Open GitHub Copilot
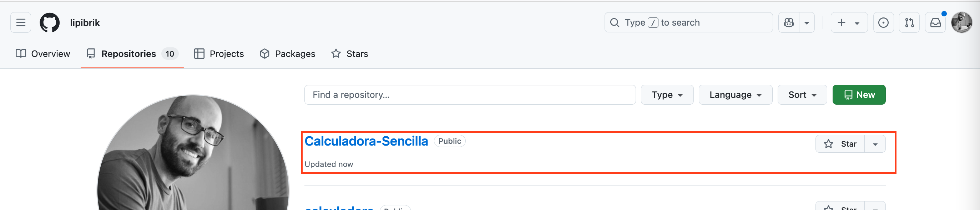Screen dimensions: 980x210 [x=789, y=22]
